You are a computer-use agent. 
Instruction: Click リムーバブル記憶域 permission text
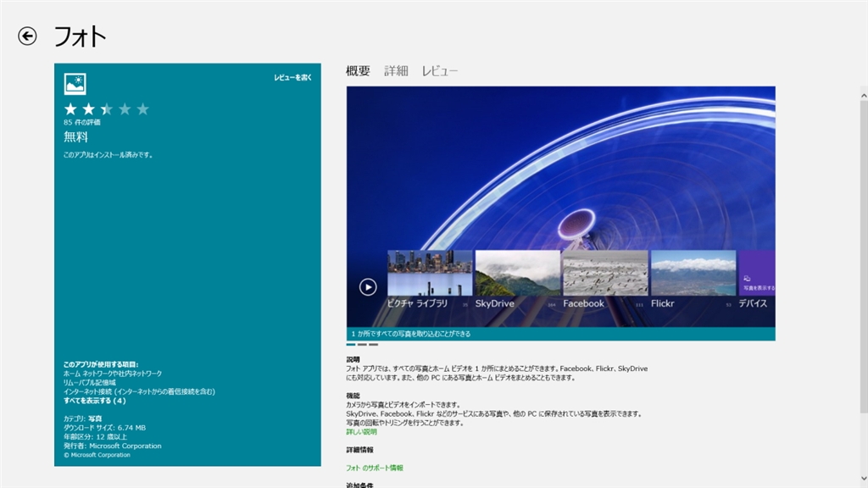[x=90, y=382]
